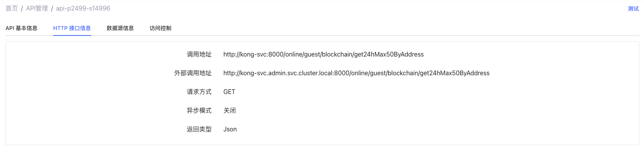
Task: Switch to the 访问控制 tab
Action: pos(161,28)
